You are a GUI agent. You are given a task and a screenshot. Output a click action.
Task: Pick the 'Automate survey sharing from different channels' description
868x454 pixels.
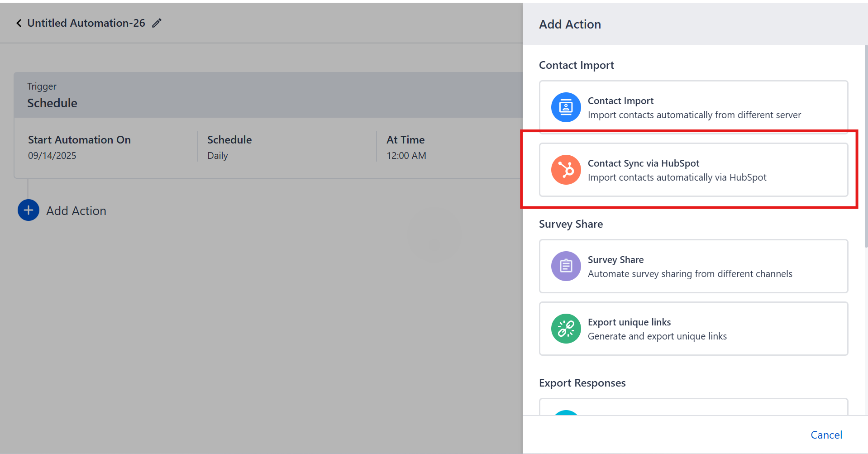[690, 274]
